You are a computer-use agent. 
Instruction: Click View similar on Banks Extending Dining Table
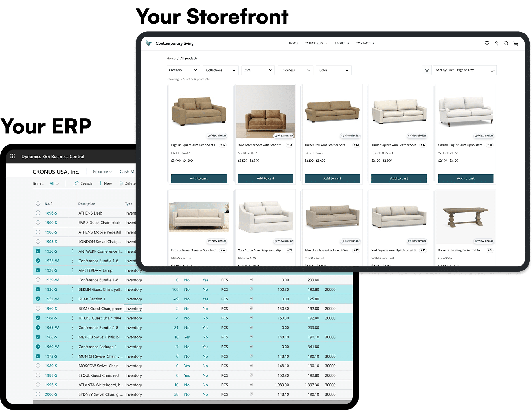pos(484,241)
